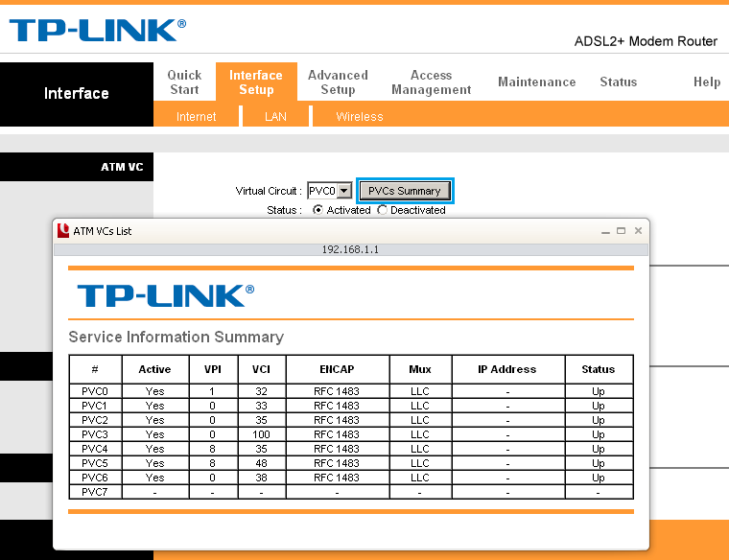Click VCI value 100 in PVC3 row
This screenshot has height=560, width=729.
tap(261, 434)
